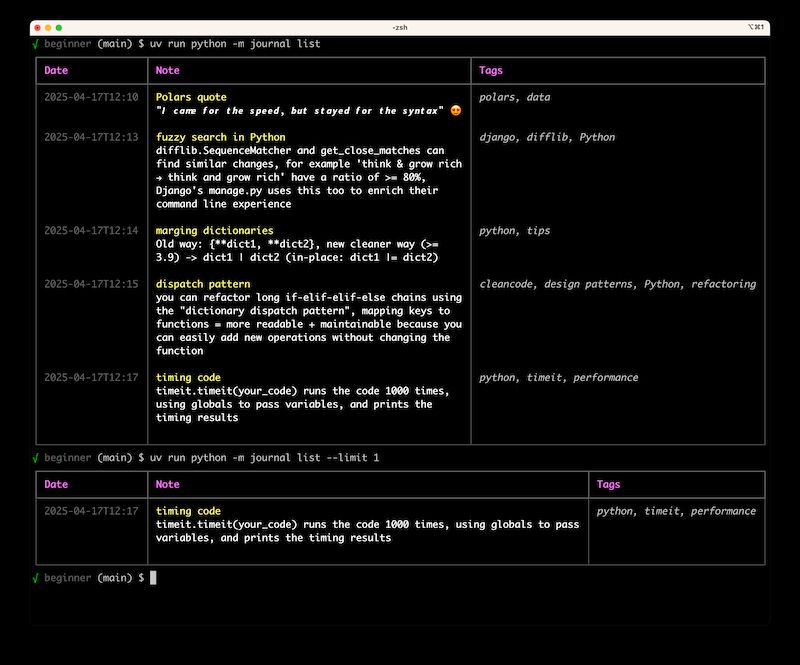Click the tags 'polars, data'

pos(514,97)
